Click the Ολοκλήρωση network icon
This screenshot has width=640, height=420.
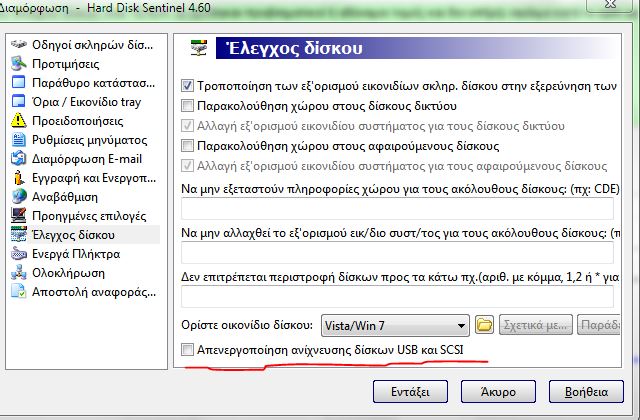[19, 273]
